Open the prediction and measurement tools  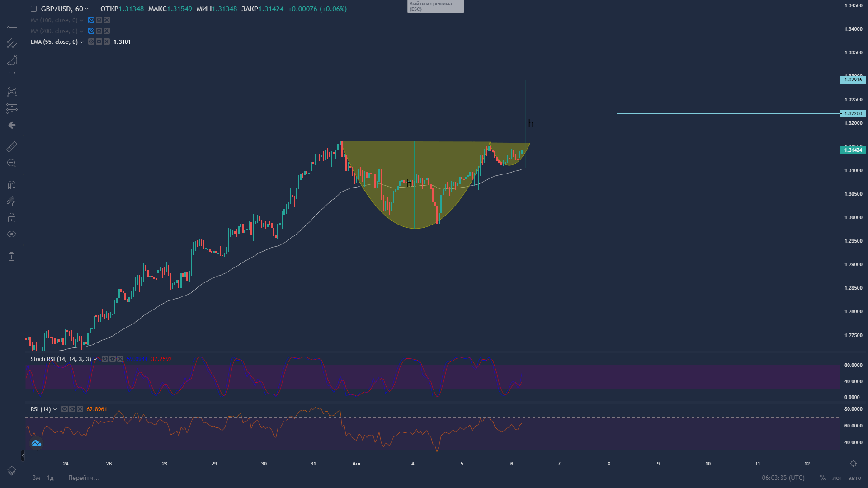click(12, 108)
